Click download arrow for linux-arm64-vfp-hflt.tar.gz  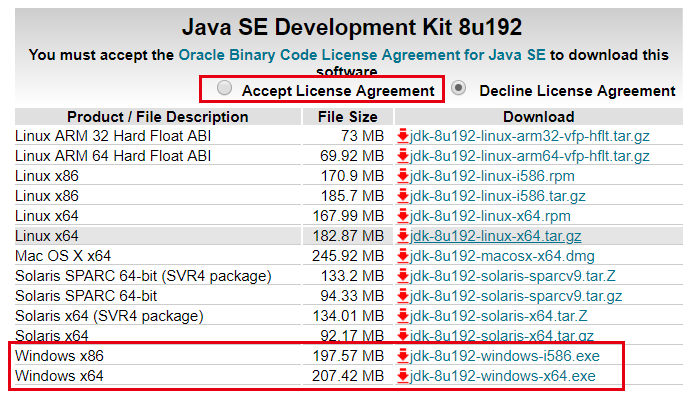(x=403, y=156)
